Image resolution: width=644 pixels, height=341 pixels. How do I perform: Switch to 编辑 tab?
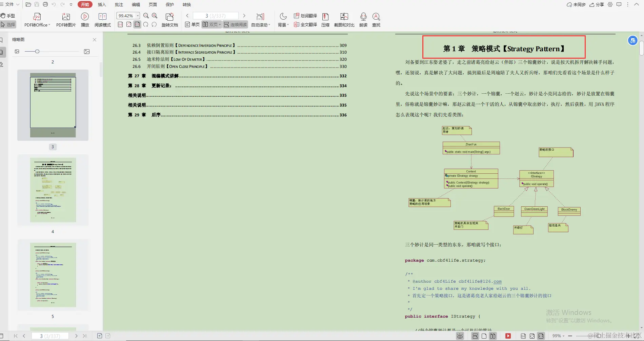click(136, 4)
